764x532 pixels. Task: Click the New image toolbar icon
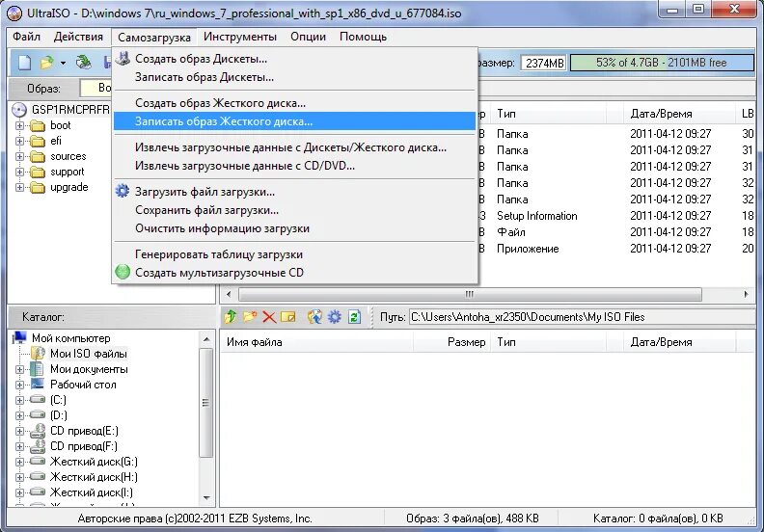pyautogui.click(x=24, y=63)
